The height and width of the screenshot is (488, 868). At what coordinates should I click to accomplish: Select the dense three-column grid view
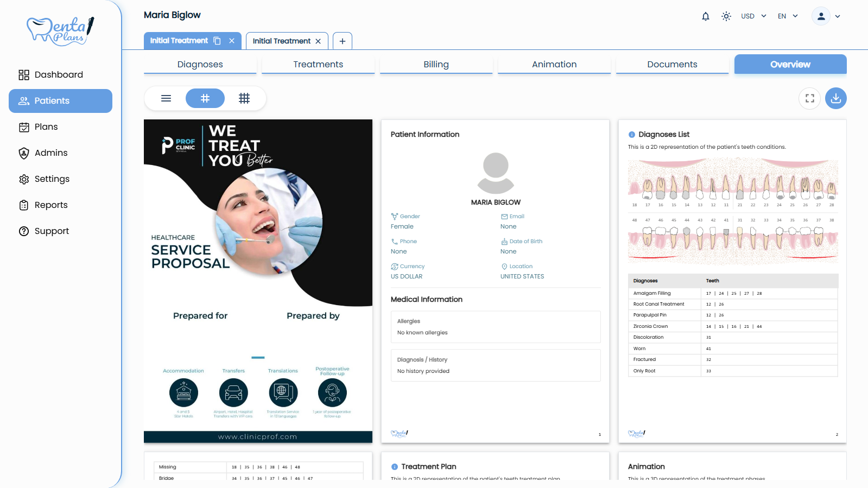click(x=244, y=98)
